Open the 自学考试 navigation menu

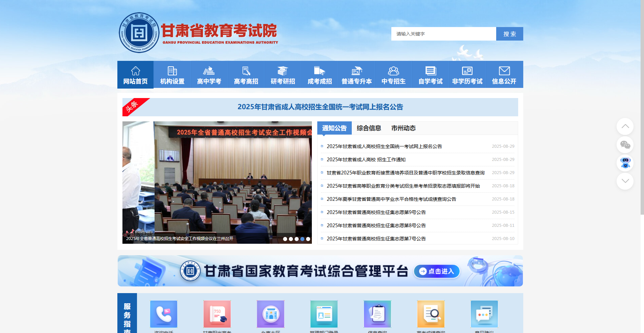(430, 74)
